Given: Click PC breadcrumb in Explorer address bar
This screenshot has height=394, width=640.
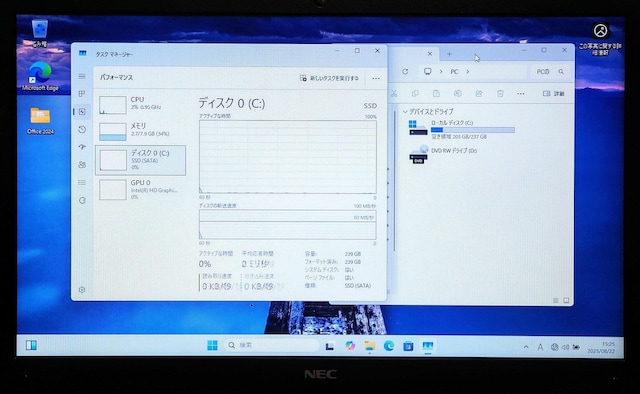Looking at the screenshot, I should coord(454,71).
